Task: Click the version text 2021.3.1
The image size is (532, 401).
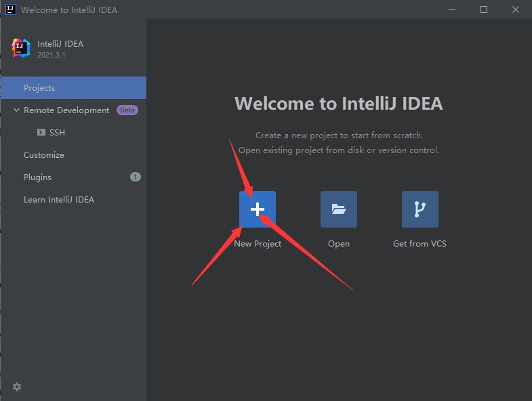Action: point(52,55)
